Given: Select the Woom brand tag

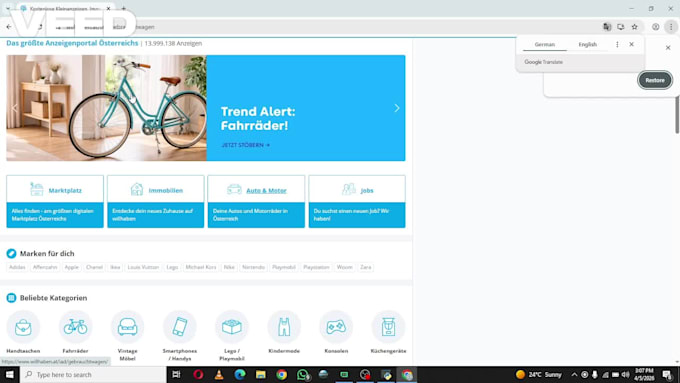Looking at the screenshot, I should 345,267.
